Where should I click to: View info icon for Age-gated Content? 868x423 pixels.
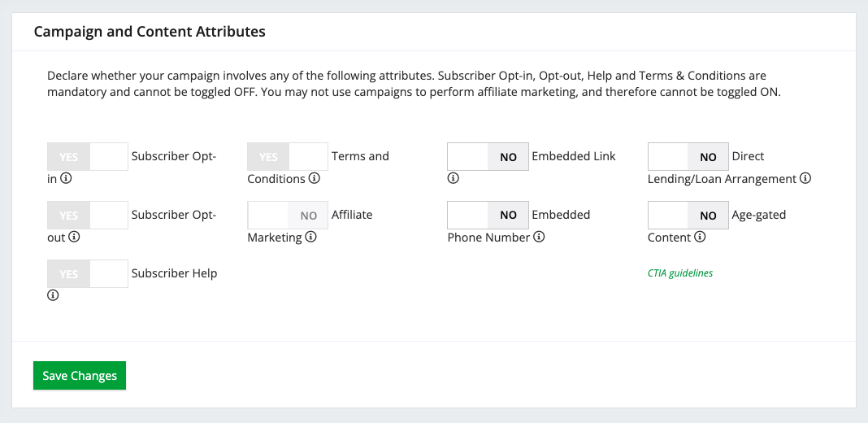point(700,238)
